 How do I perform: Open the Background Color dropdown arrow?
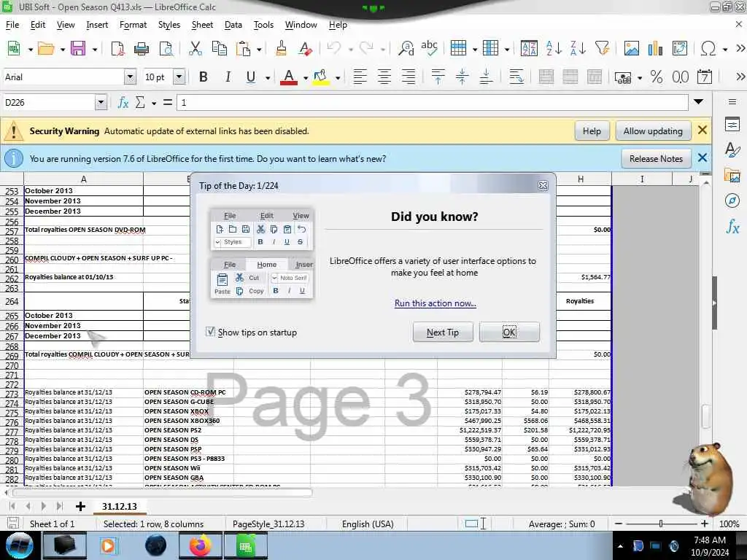point(337,77)
